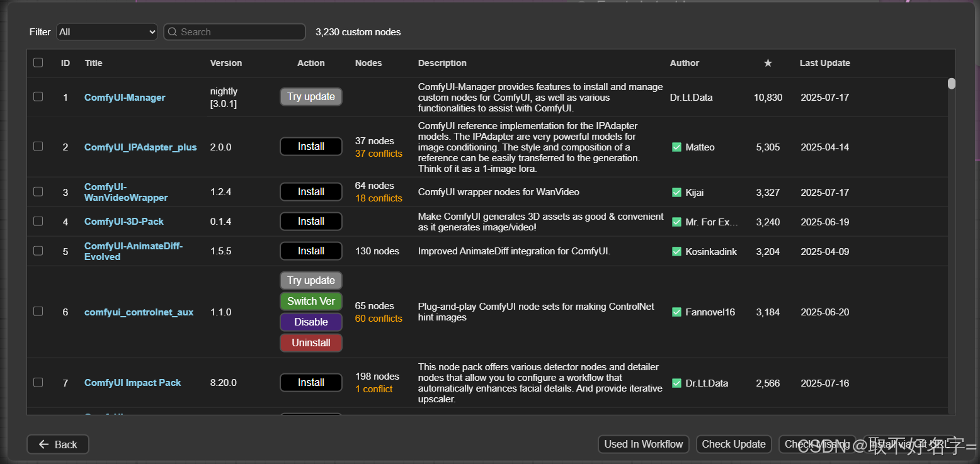Open the ComfyUI-3D-Pack title link

(x=124, y=222)
